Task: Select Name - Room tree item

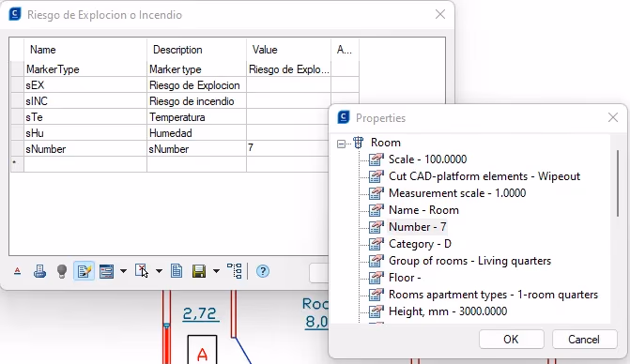Action: coord(423,210)
